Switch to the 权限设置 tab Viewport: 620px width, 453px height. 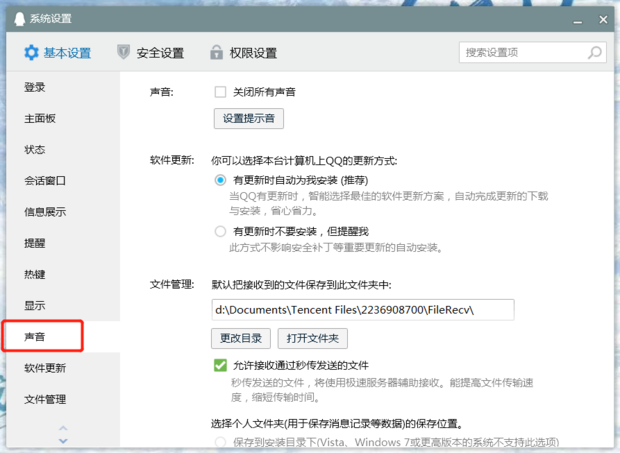[x=244, y=53]
